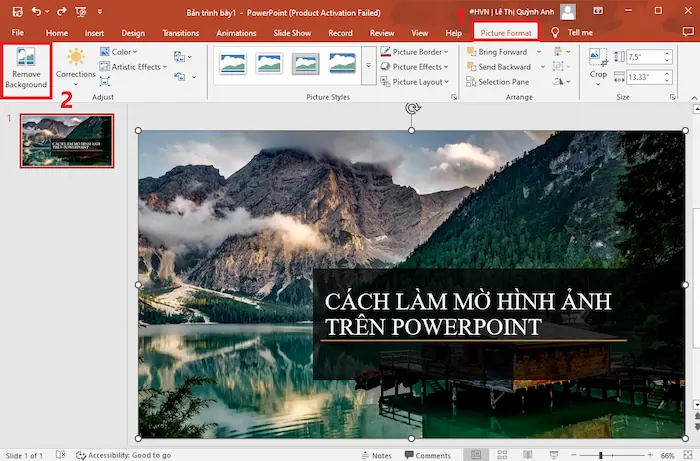Expand the Artistic Effects dropdown
700x461 pixels.
[133, 66]
